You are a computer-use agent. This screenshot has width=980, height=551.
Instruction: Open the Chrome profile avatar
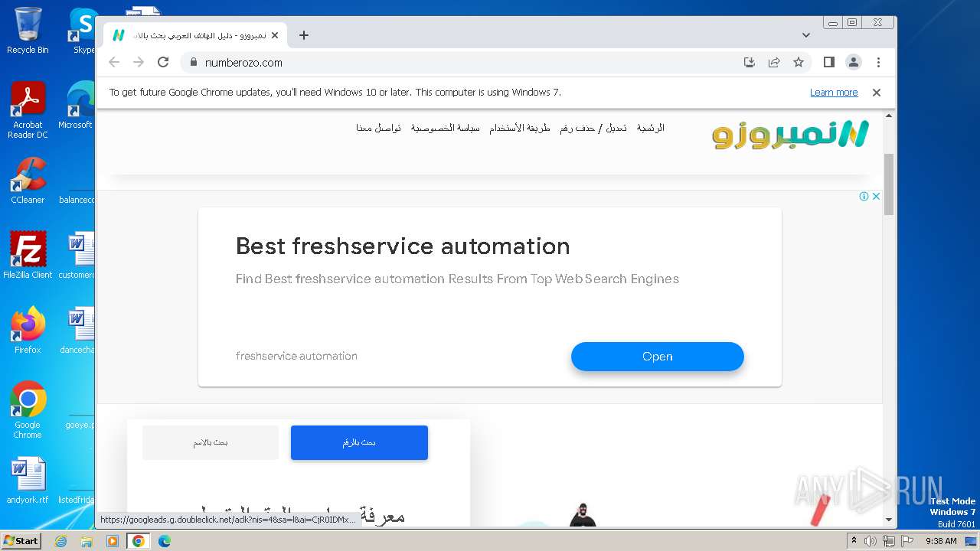pos(854,63)
